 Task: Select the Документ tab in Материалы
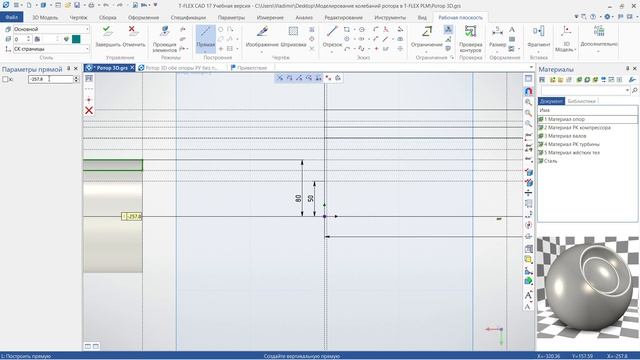tap(551, 101)
